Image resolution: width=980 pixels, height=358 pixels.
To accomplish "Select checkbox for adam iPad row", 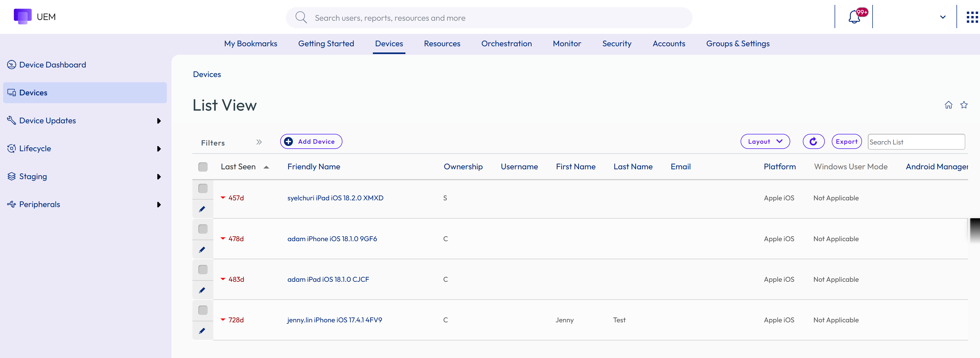I will click(203, 270).
